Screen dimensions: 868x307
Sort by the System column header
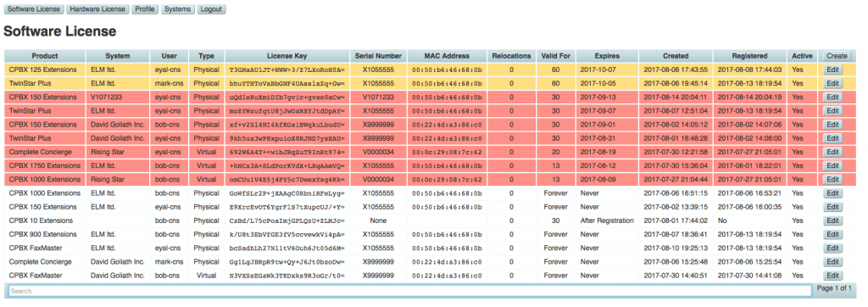click(x=118, y=56)
